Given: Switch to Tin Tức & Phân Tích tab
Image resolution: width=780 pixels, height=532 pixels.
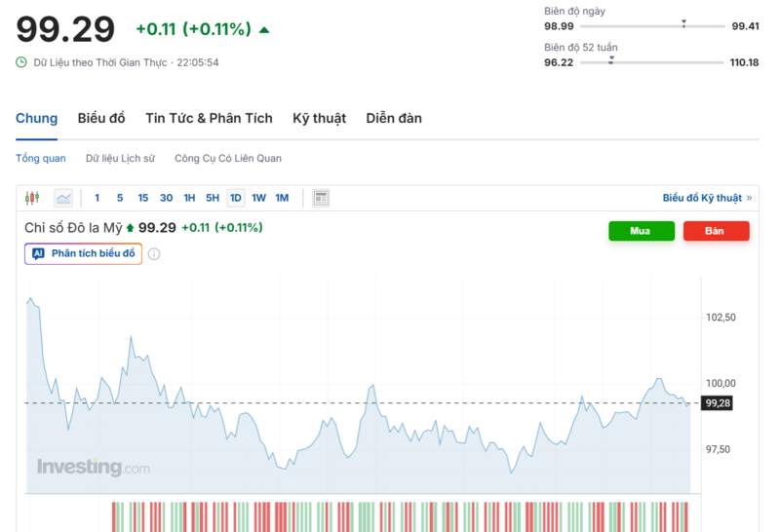Looking at the screenshot, I should pyautogui.click(x=209, y=118).
